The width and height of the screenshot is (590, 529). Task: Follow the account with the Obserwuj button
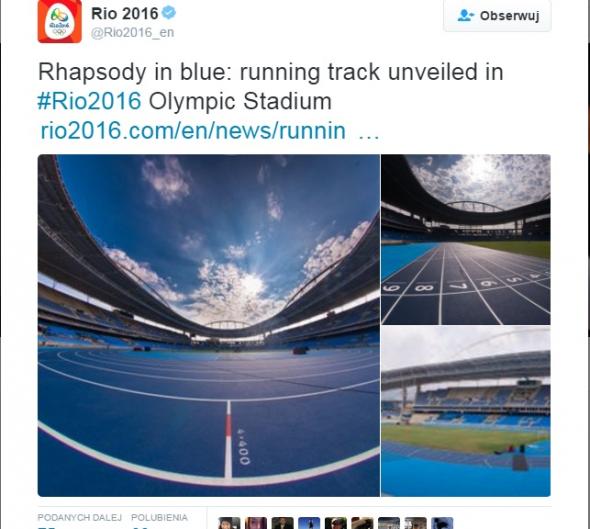pyautogui.click(x=497, y=15)
